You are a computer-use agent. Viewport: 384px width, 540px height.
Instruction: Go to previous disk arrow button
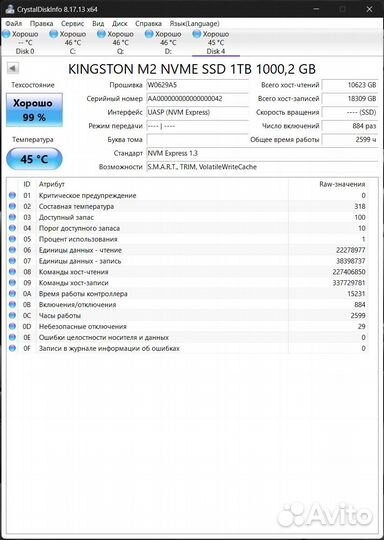[x=13, y=68]
